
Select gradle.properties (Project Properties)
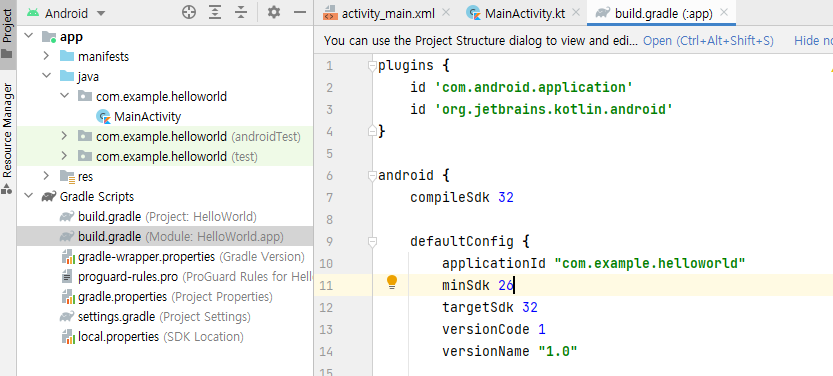coord(175,297)
